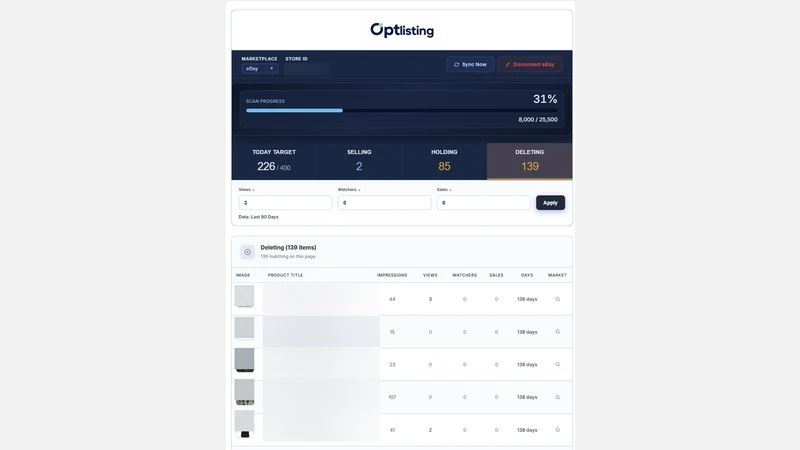Select the Today Target tab
Image resolution: width=800 pixels, height=450 pixels.
(x=274, y=161)
